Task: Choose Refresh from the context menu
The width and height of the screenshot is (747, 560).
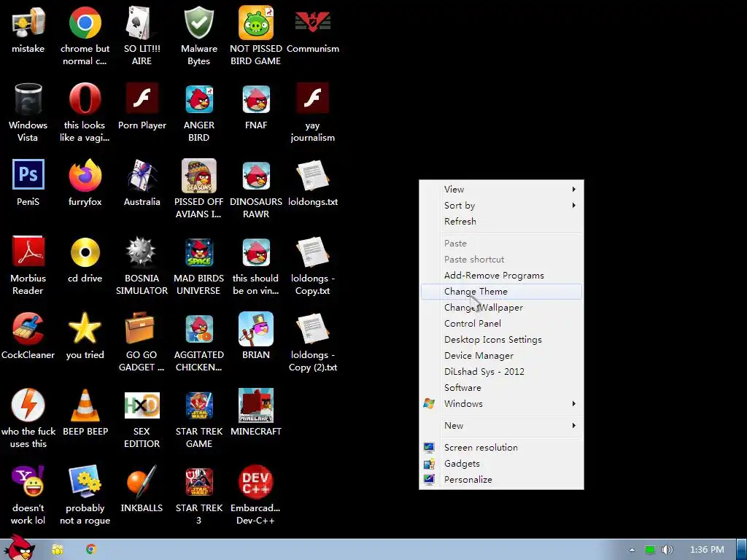Action: point(501,222)
